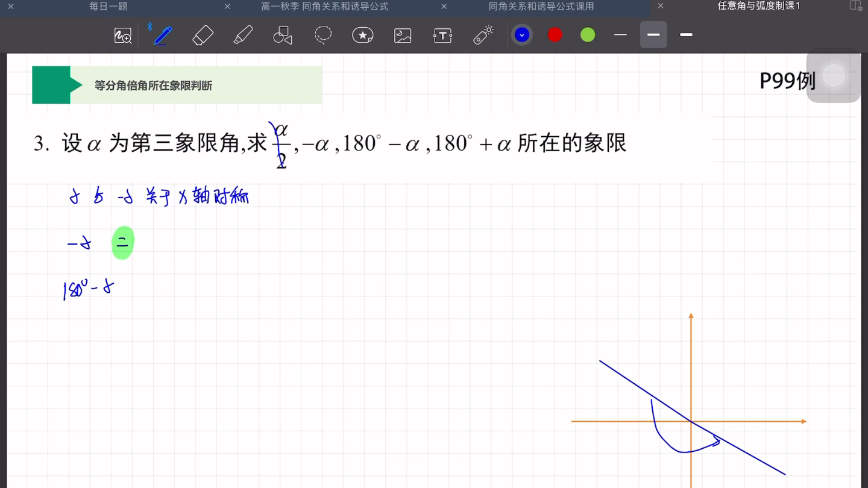Image resolution: width=868 pixels, height=488 pixels.
Task: Select the Shapes tool
Action: point(283,36)
